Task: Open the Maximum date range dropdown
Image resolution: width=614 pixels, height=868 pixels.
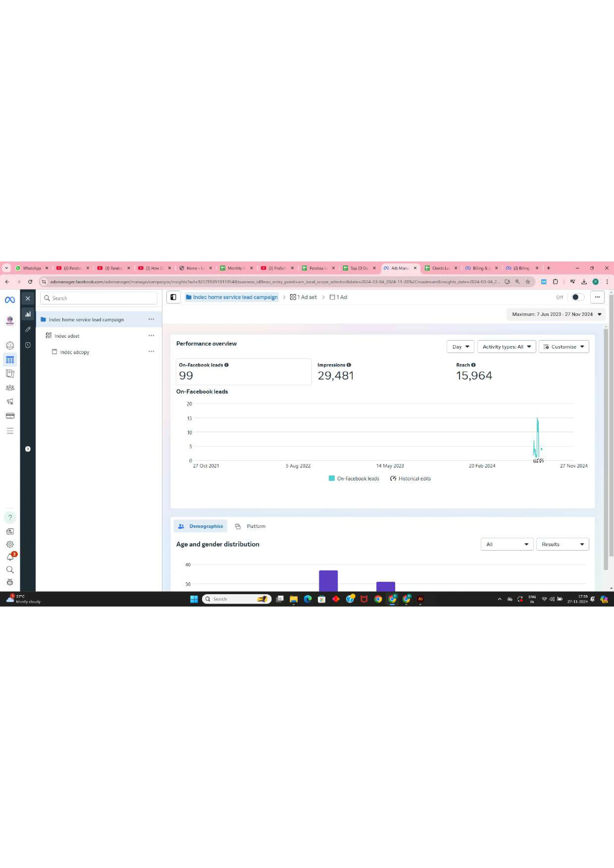Action: (556, 314)
